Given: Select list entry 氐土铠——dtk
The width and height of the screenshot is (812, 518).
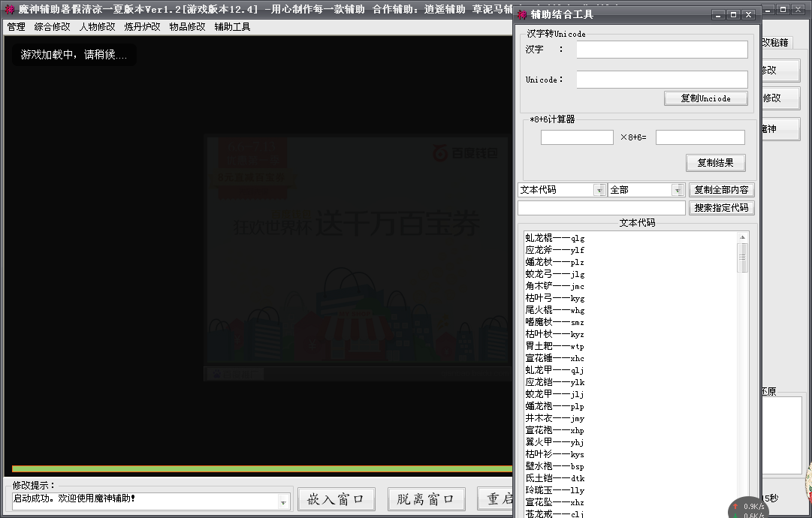Looking at the screenshot, I should [555, 478].
